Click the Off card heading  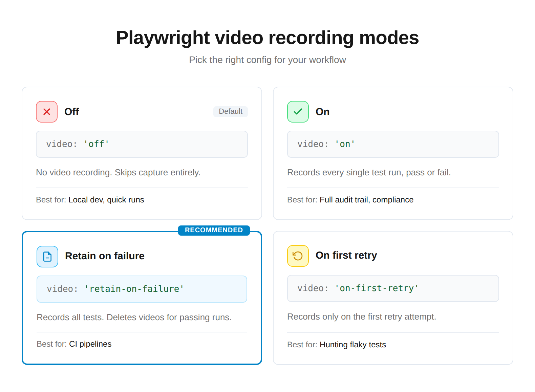pos(72,112)
